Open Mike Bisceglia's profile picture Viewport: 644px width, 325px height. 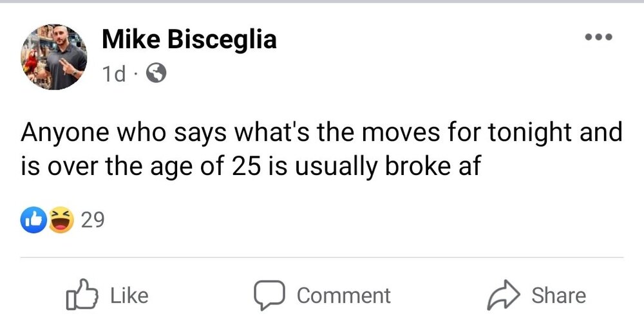pos(54,57)
